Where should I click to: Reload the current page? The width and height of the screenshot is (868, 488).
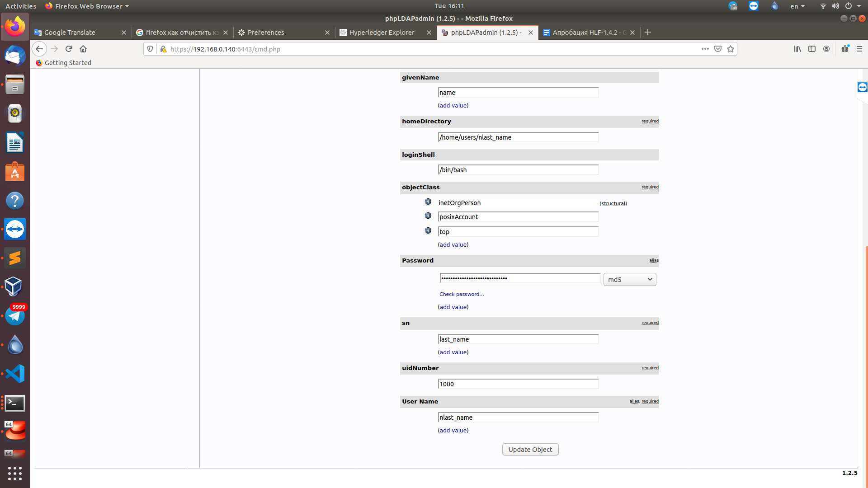point(69,49)
